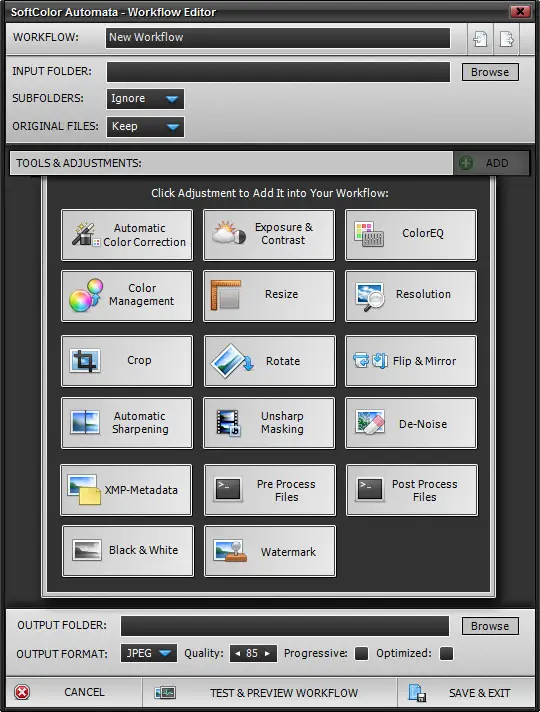Image resolution: width=540 pixels, height=712 pixels.
Task: Enable the Progressive checkbox
Action: (362, 653)
